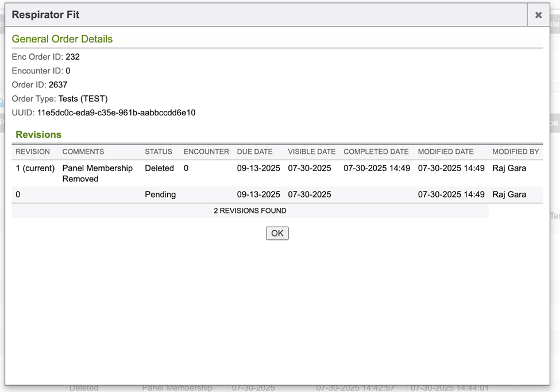Click the "2 Revisions Found" footer
560x392 pixels.
coord(250,211)
